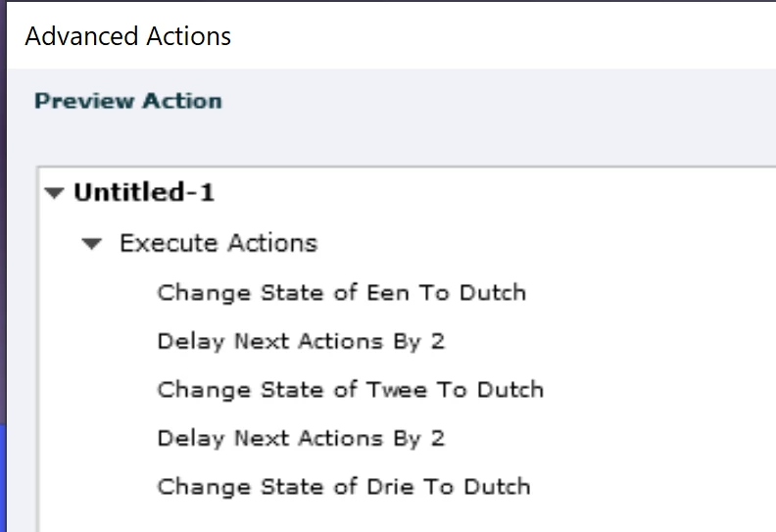Click blank space right of Execute Actions row

[x=545, y=243]
